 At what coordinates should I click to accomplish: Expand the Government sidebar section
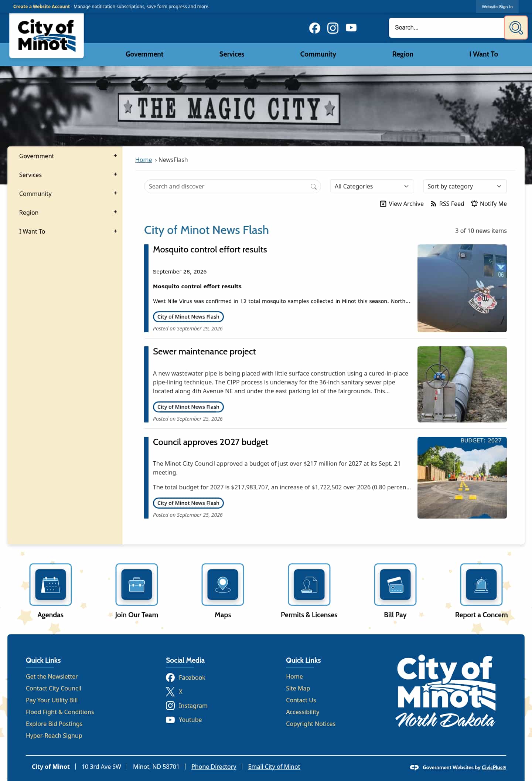115,156
